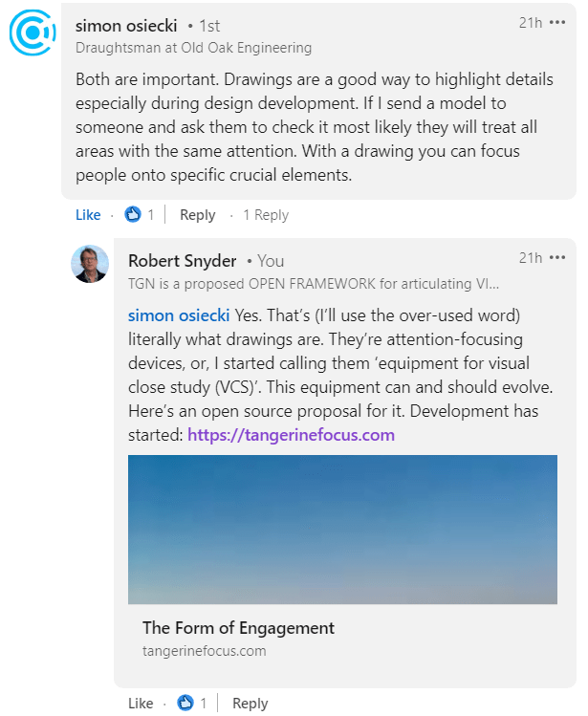Reply to simon osiecki's comment

pos(198,215)
